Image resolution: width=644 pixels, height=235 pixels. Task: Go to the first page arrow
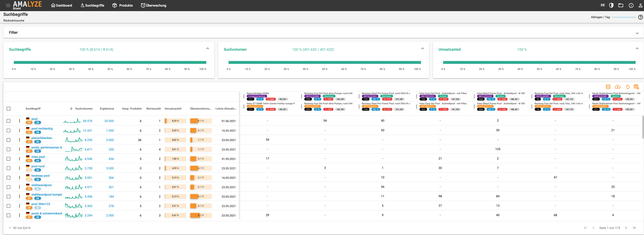click(x=585, y=228)
